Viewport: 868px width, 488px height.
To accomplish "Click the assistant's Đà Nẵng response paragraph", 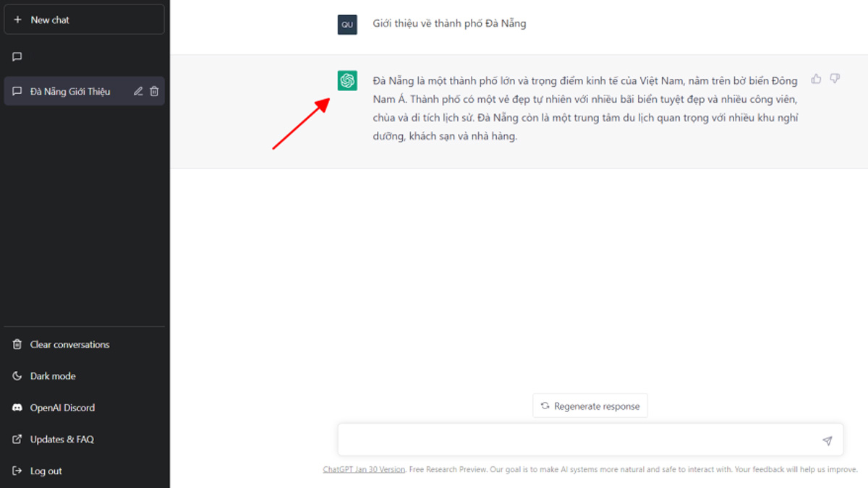I will tap(584, 108).
